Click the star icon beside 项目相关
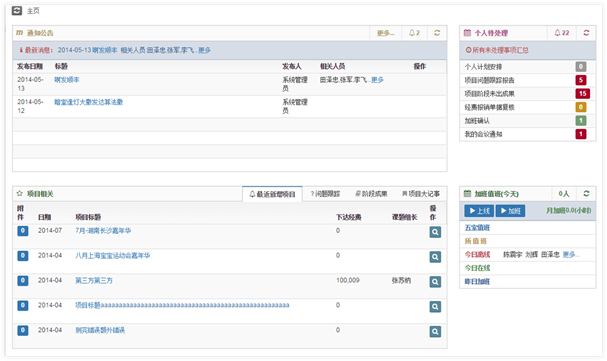Image resolution: width=607 pixels, height=361 pixels. (19, 193)
